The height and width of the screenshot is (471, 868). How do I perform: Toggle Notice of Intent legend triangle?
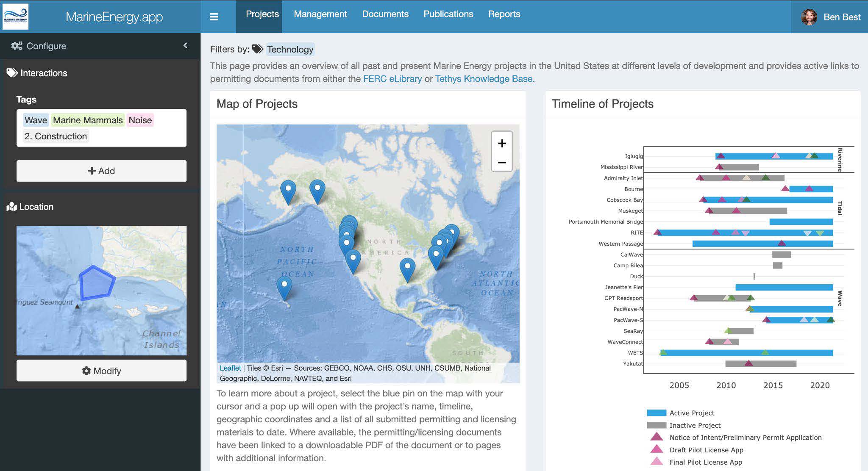click(x=657, y=437)
